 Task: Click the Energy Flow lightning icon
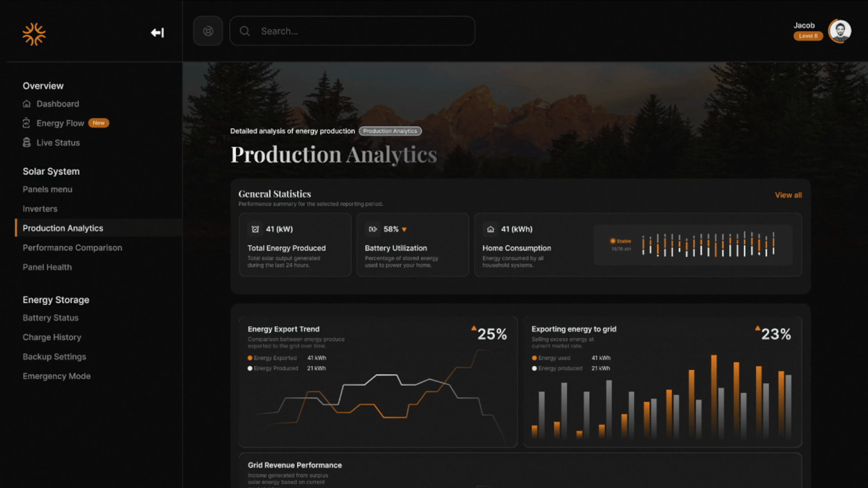(26, 123)
